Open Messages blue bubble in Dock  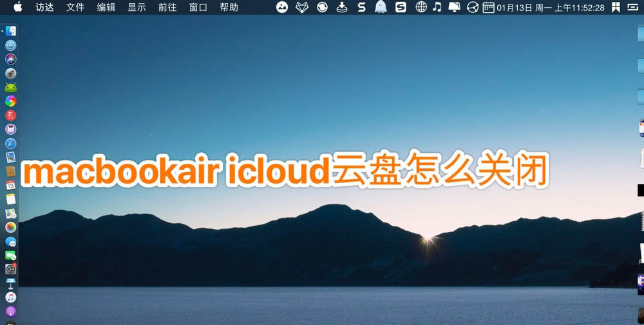point(11,241)
